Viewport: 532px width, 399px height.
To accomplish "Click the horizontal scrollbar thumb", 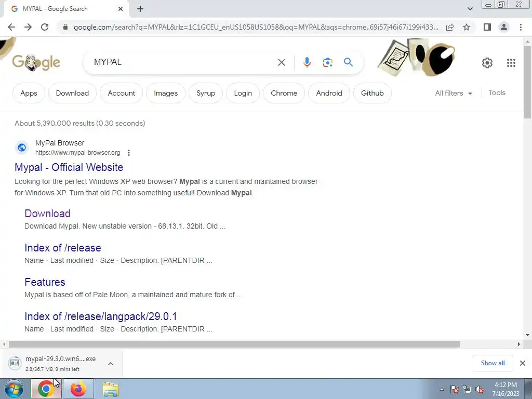I will pos(234,344).
